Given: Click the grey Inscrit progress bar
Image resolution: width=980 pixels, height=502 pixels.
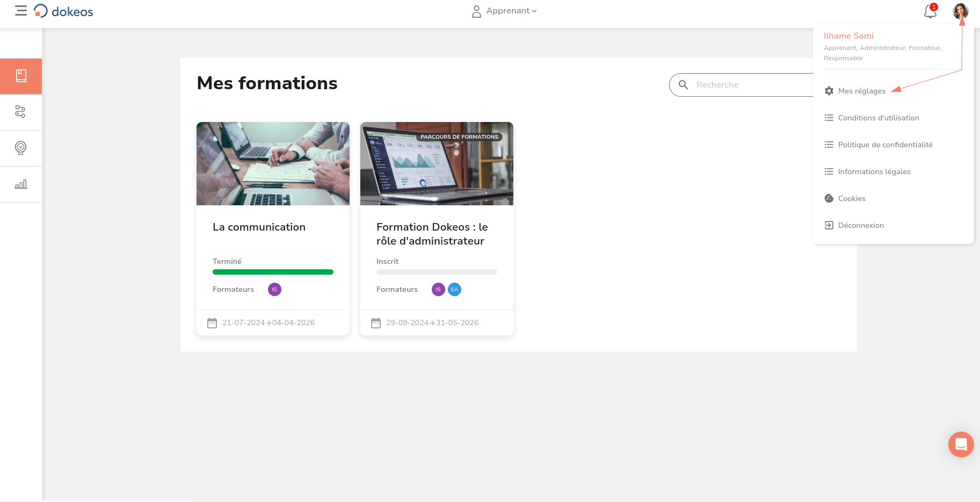Looking at the screenshot, I should pyautogui.click(x=437, y=272).
